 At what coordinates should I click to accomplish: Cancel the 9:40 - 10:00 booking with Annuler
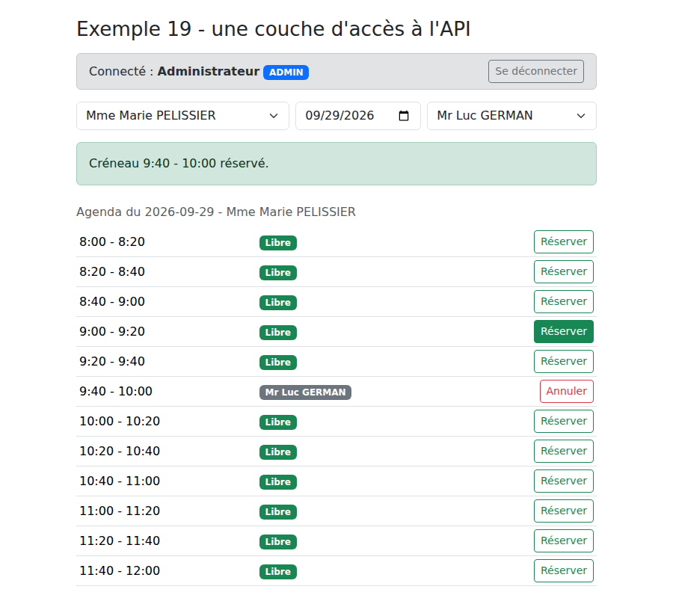567,391
